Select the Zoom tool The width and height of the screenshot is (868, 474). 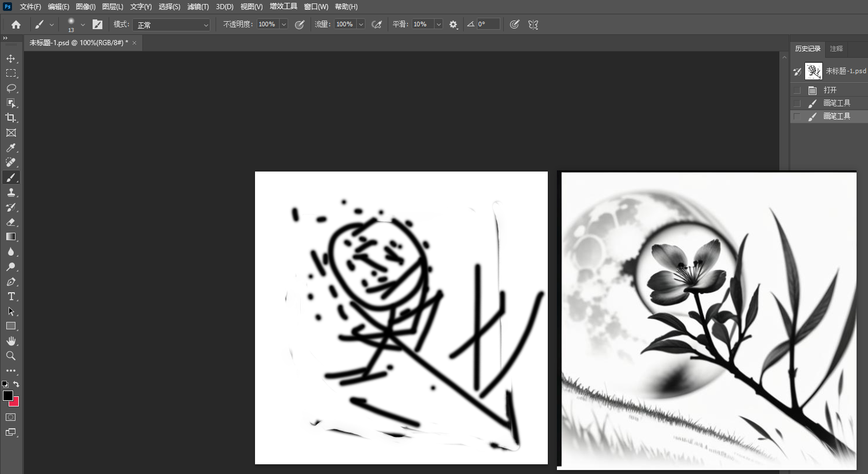[x=11, y=356]
